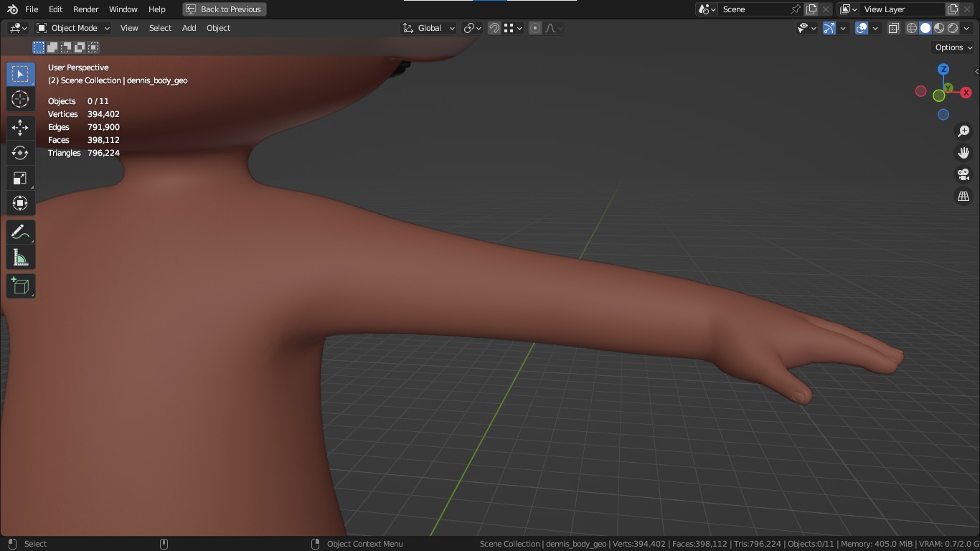Open the Object Mode dropdown
Image resolution: width=980 pixels, height=551 pixels.
tap(73, 28)
